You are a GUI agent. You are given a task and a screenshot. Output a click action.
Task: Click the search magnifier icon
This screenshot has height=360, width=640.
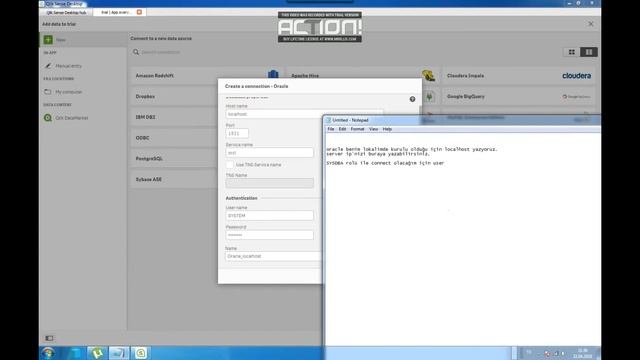point(136,52)
